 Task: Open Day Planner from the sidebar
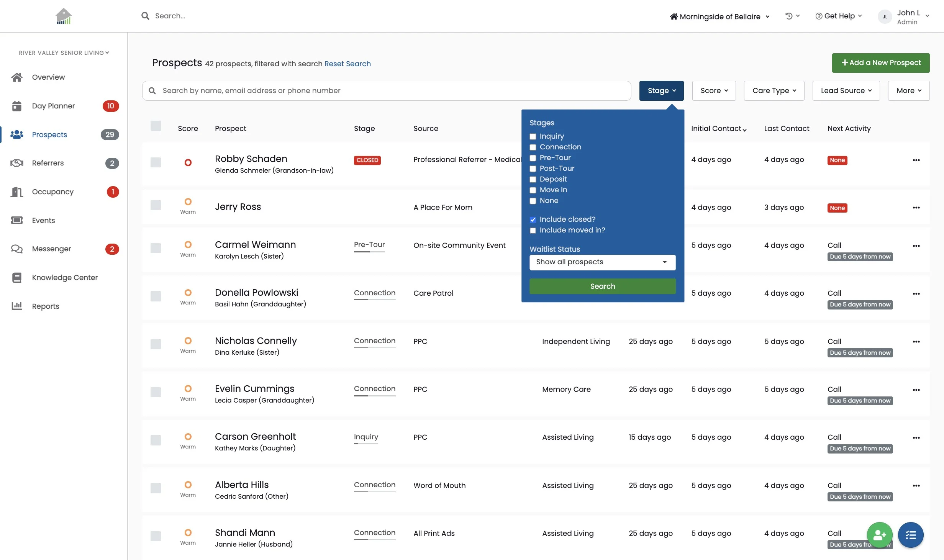click(x=53, y=106)
